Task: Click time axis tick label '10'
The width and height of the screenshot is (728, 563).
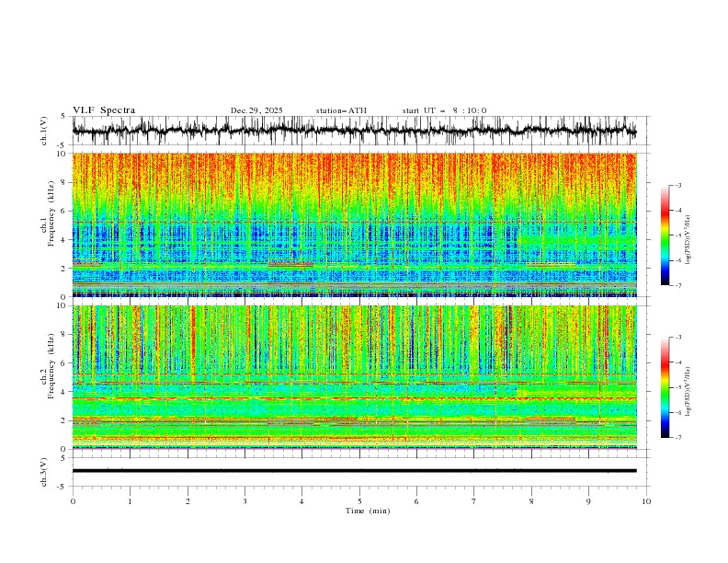Action: pos(646,501)
